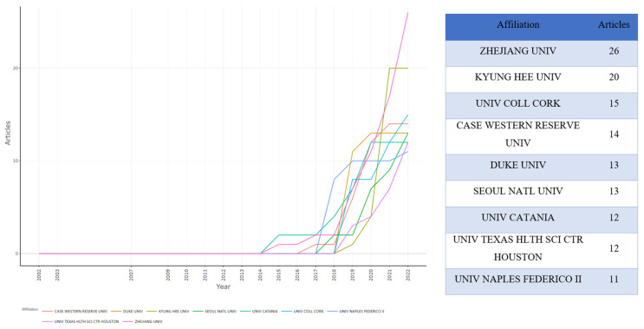This screenshot has height=329, width=644.
Task: Click the Articles y-axis title
Action: click(8, 133)
